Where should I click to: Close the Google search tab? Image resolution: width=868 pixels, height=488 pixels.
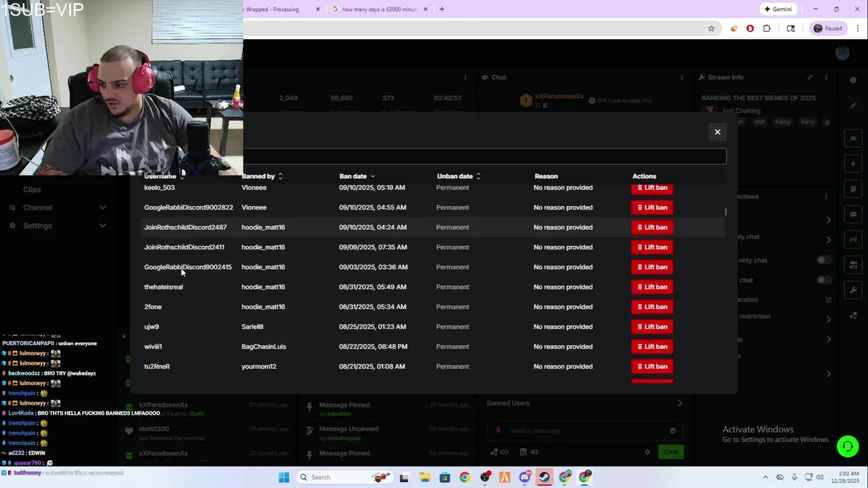point(426,9)
